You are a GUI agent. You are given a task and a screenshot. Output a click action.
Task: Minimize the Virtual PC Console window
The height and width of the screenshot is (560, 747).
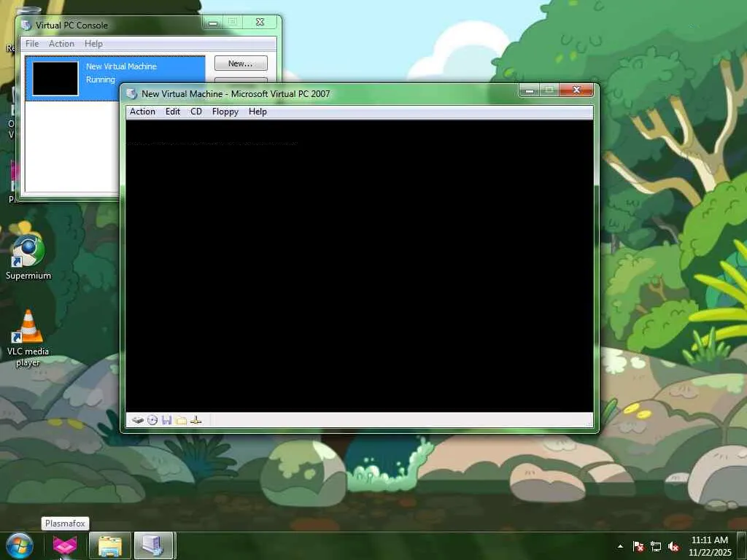point(213,22)
